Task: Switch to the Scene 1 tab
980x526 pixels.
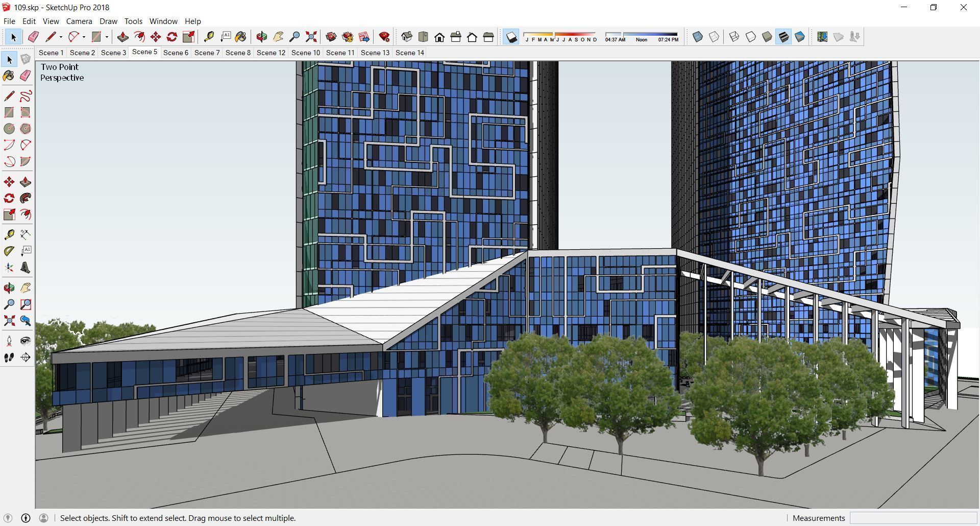Action: [x=51, y=53]
